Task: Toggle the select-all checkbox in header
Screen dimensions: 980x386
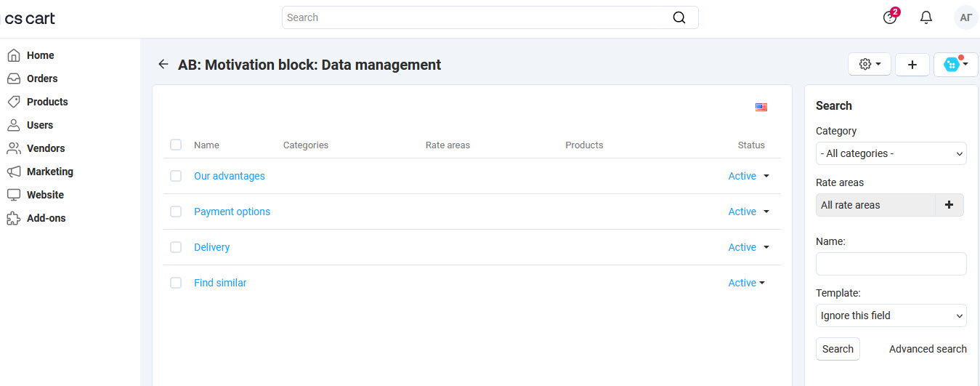Action: tap(176, 145)
